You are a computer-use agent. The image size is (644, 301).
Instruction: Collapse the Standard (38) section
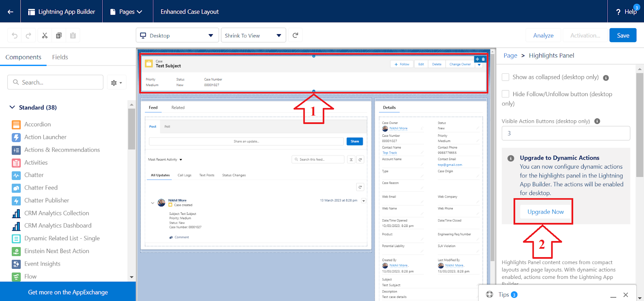click(12, 107)
